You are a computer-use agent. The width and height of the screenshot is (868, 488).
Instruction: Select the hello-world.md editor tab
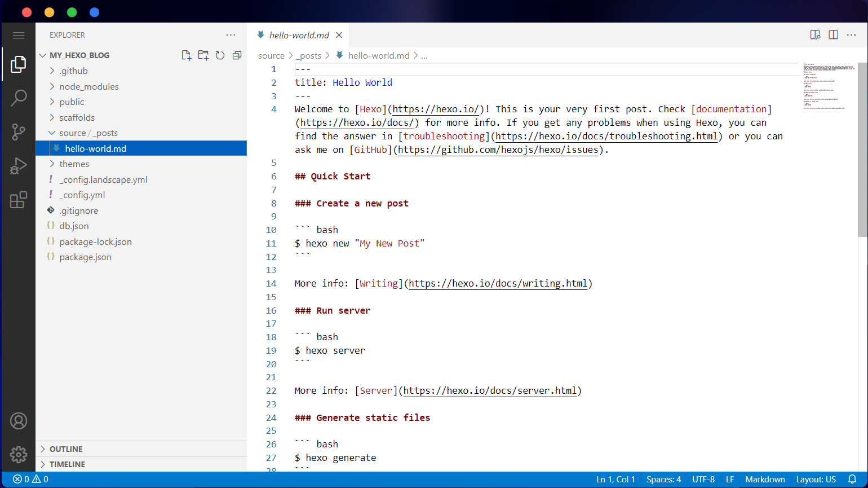(299, 35)
